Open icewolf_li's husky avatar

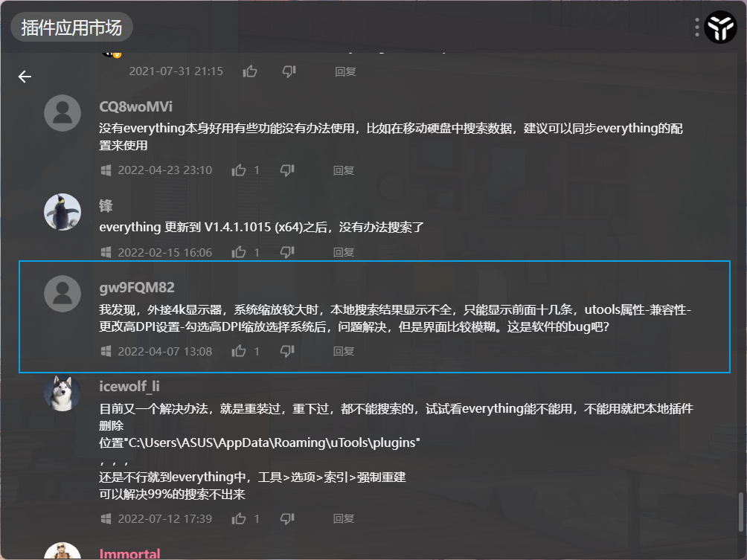[62, 393]
